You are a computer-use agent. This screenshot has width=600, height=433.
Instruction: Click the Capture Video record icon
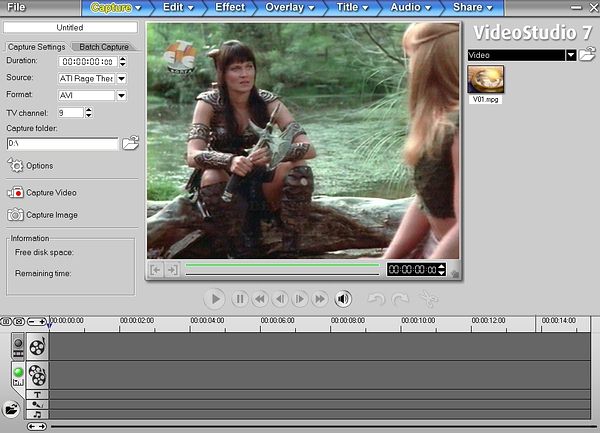tap(15, 192)
